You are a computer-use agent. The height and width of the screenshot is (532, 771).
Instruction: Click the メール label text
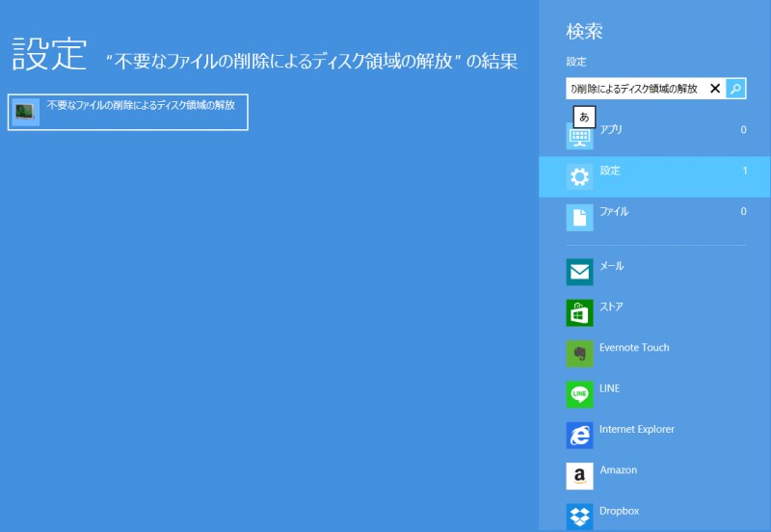pyautogui.click(x=612, y=266)
